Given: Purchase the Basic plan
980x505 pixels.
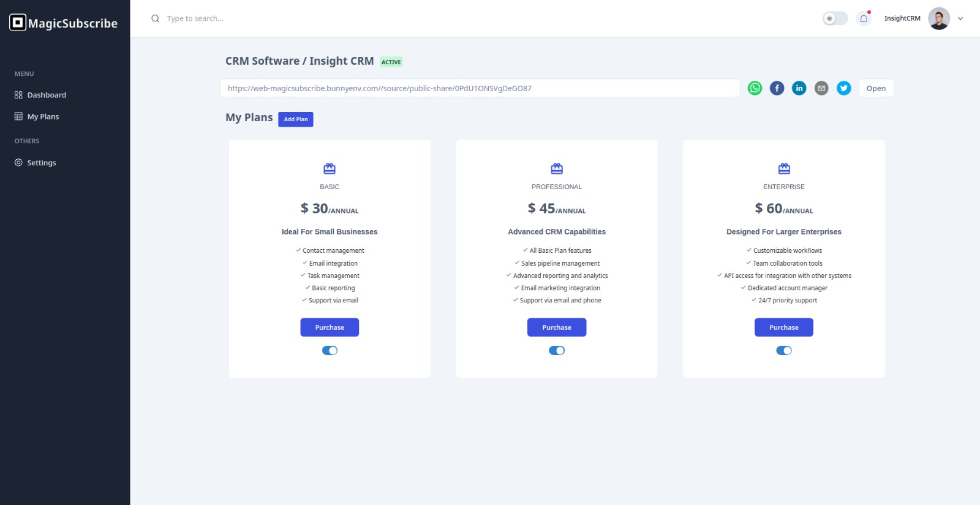Looking at the screenshot, I should coord(330,327).
